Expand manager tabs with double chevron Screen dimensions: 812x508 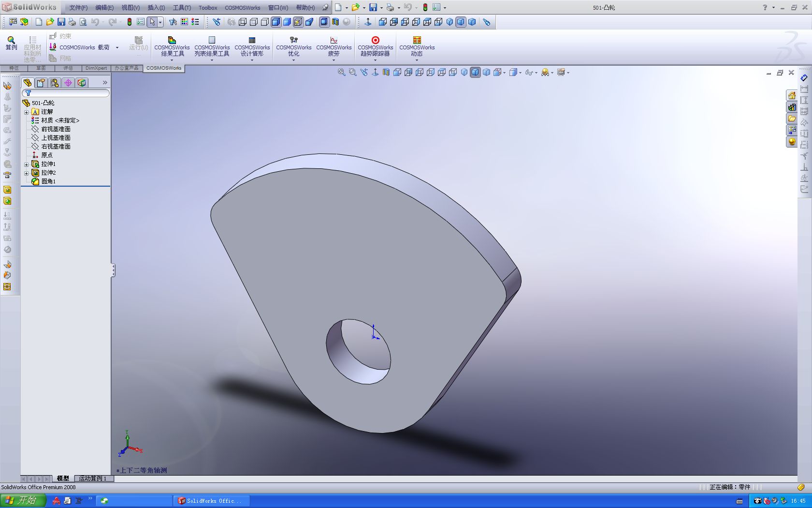coord(105,83)
